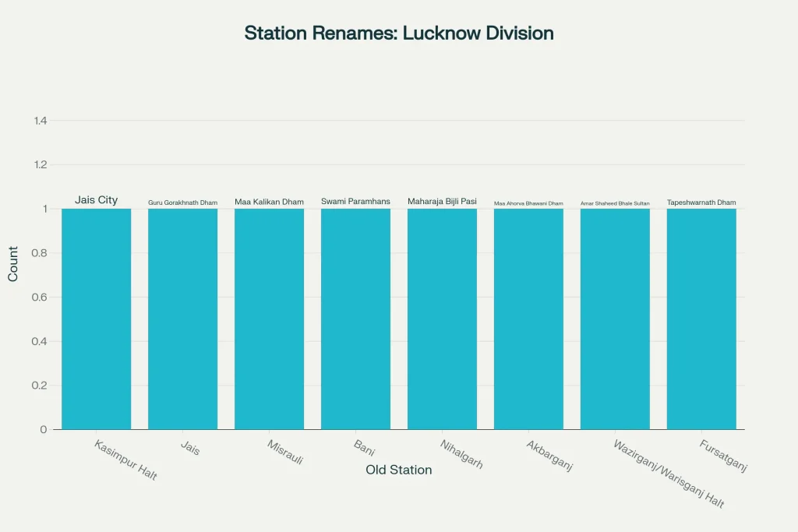Click the Misrauli axis label
Image resolution: width=798 pixels, height=532 pixels.
pyautogui.click(x=284, y=452)
